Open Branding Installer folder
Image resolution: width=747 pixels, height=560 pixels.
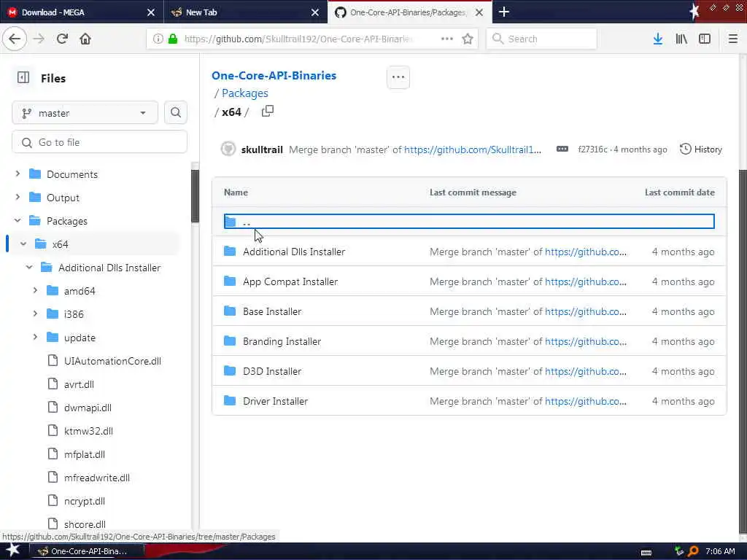point(282,341)
